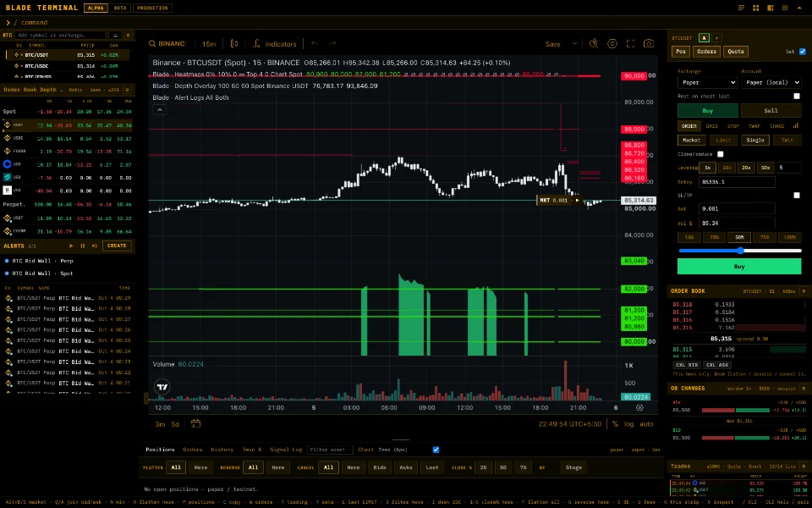
Task: Enable the SL/TP checkbox
Action: pyautogui.click(x=797, y=195)
